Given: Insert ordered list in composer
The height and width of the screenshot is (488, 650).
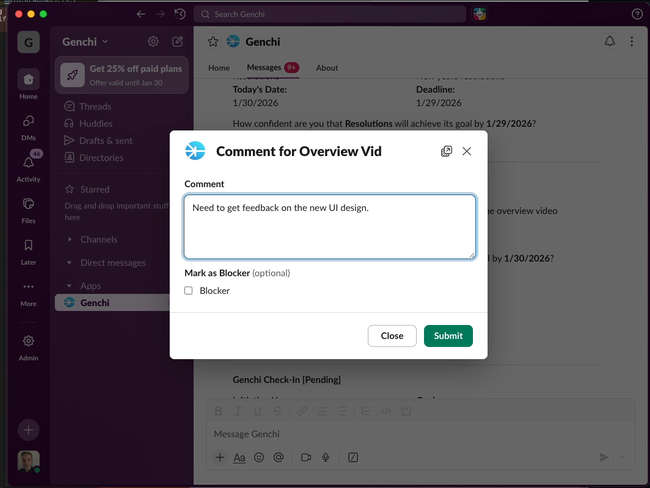Looking at the screenshot, I should 322,411.
